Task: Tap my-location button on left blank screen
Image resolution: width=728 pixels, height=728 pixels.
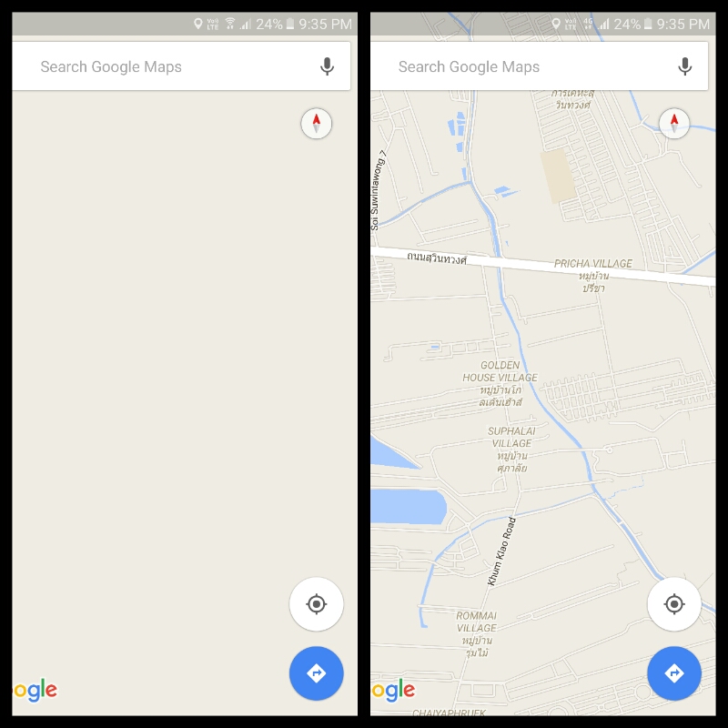Action: (316, 604)
